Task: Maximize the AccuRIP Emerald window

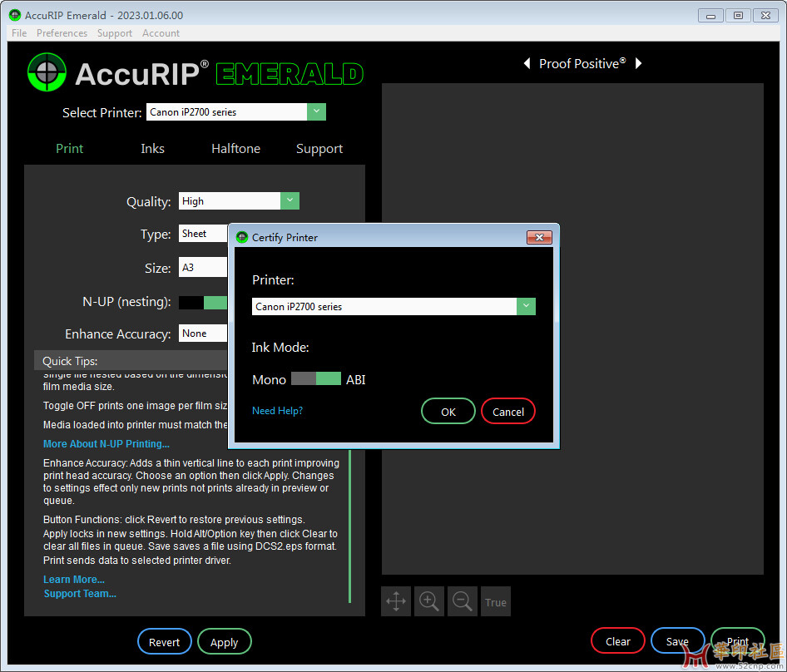Action: [738, 16]
